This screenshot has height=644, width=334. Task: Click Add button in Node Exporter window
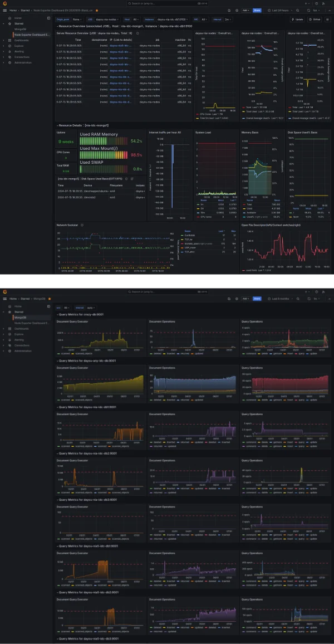pyautogui.click(x=246, y=10)
